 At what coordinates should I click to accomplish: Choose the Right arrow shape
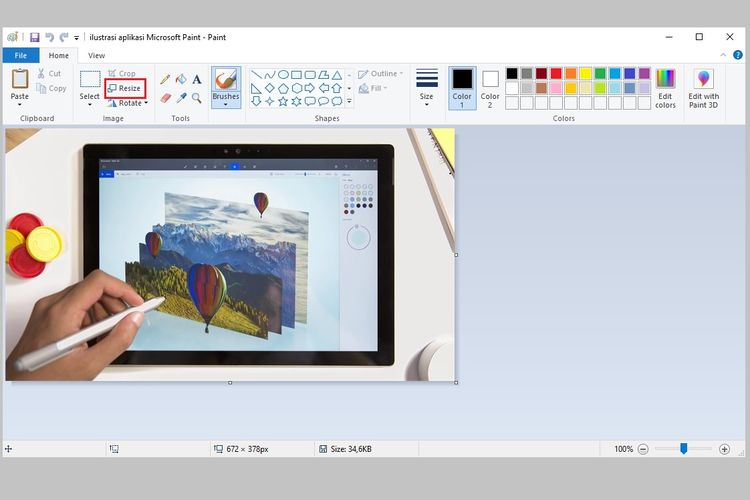click(310, 88)
